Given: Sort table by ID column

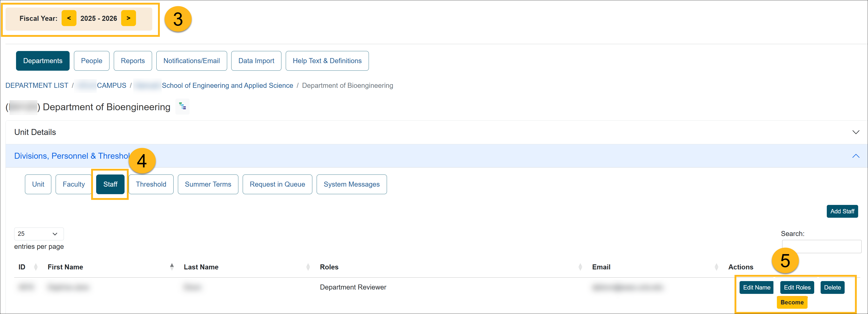Looking at the screenshot, I should 36,267.
